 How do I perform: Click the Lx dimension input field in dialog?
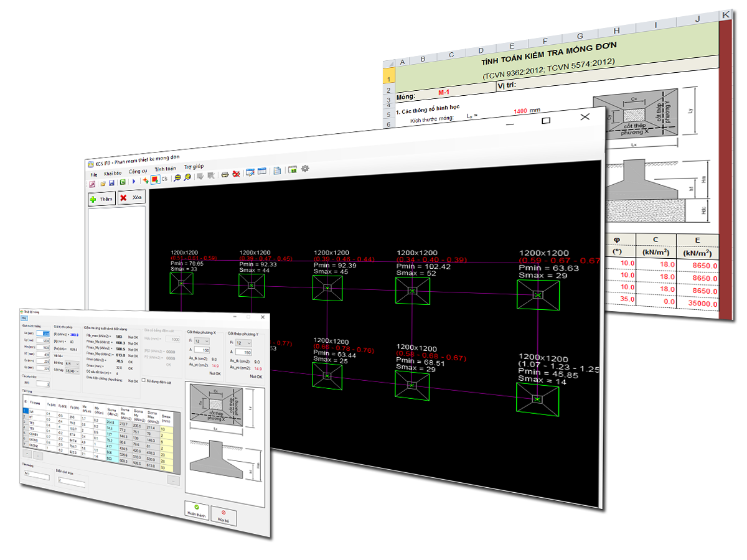click(43, 334)
